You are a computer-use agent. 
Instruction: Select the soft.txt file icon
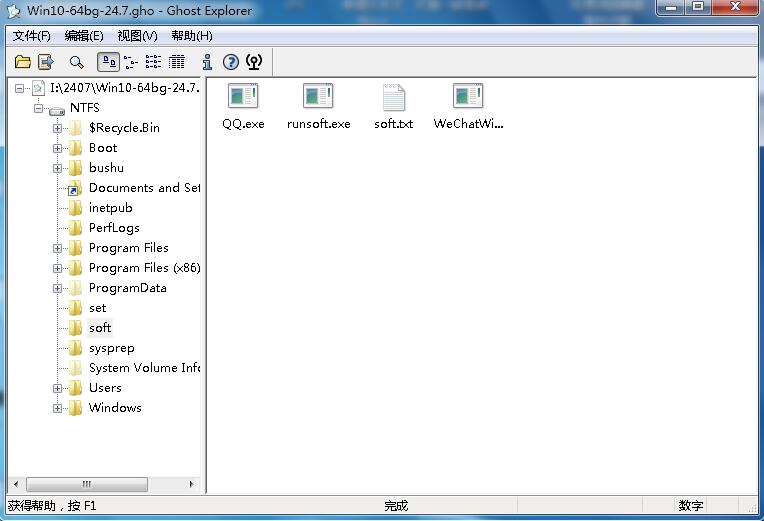(x=394, y=97)
